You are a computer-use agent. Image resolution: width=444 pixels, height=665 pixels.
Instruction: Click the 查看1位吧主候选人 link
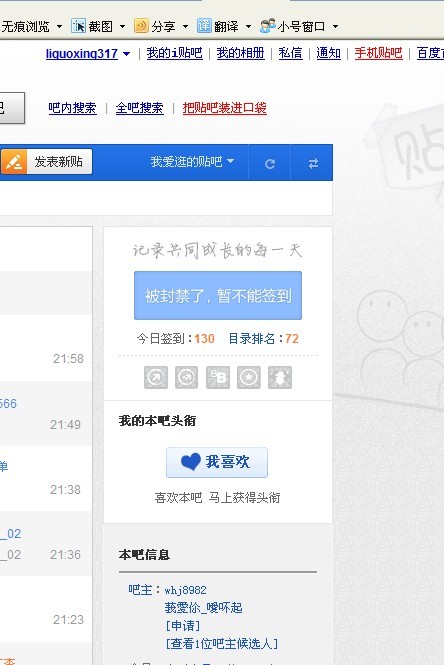tap(222, 643)
